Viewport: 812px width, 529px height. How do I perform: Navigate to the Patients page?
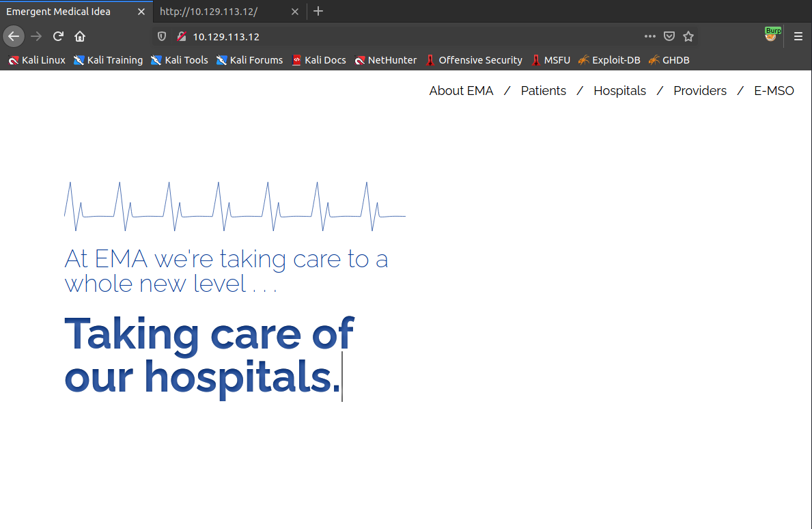[x=543, y=91]
